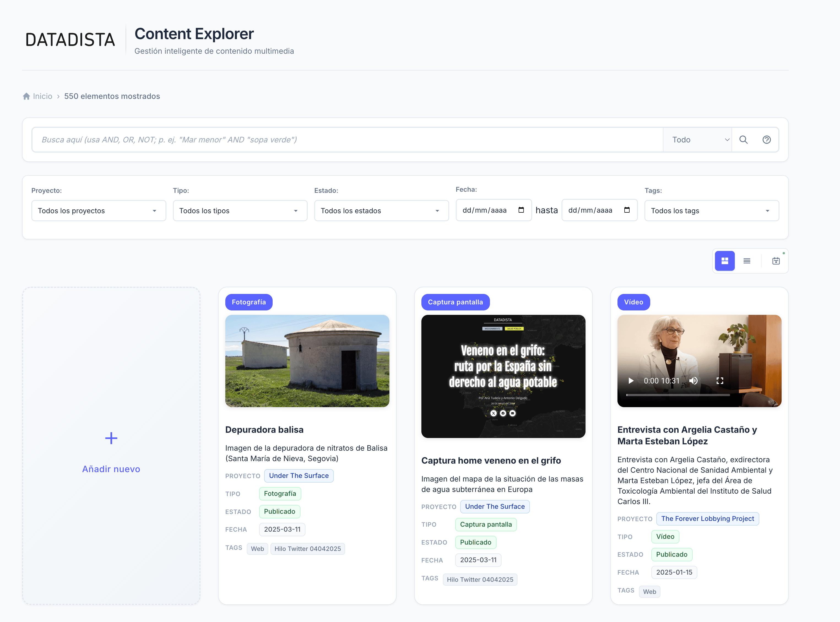Click The Forever Lobbying Project tag

click(707, 518)
